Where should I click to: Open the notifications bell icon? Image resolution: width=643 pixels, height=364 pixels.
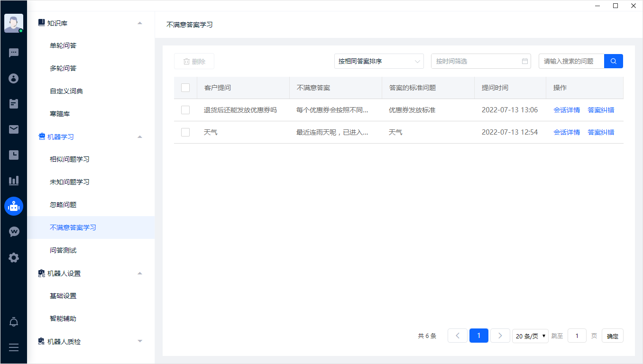pos(14,322)
